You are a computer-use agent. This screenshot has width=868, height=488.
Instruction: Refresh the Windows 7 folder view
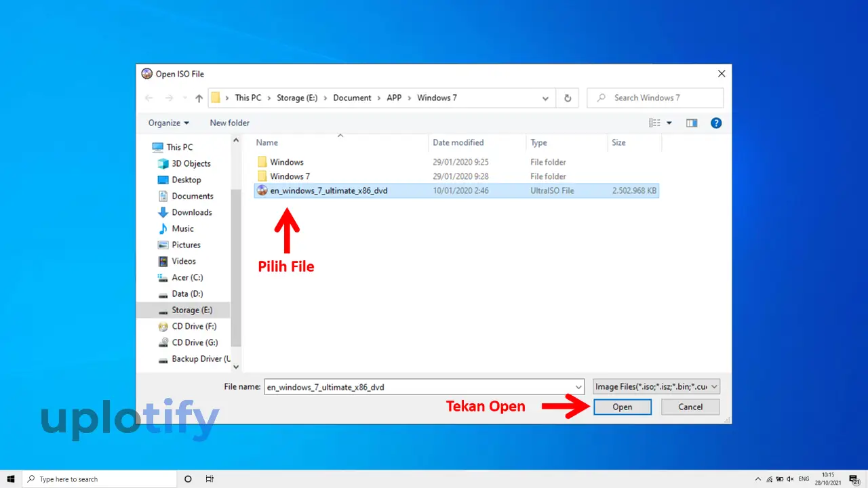coord(568,98)
